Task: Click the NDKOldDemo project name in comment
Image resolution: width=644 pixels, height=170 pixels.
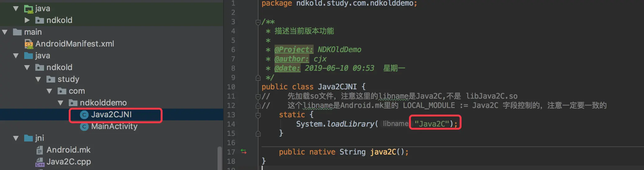Action: [x=339, y=50]
